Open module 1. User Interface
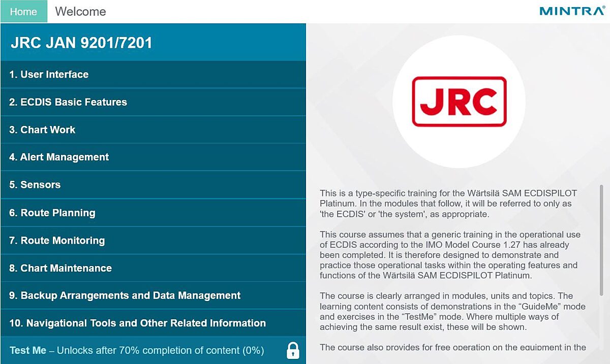The width and height of the screenshot is (610, 364). pyautogui.click(x=152, y=75)
